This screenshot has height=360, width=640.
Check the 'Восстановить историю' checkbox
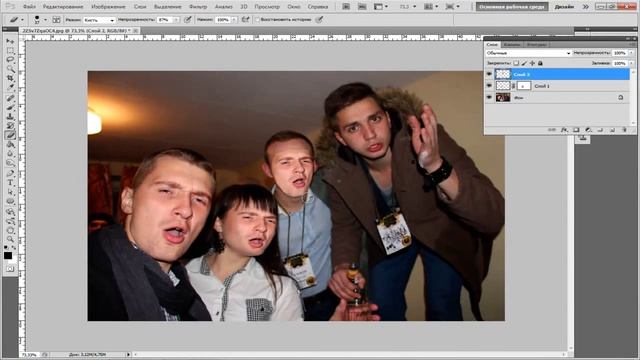coord(257,20)
